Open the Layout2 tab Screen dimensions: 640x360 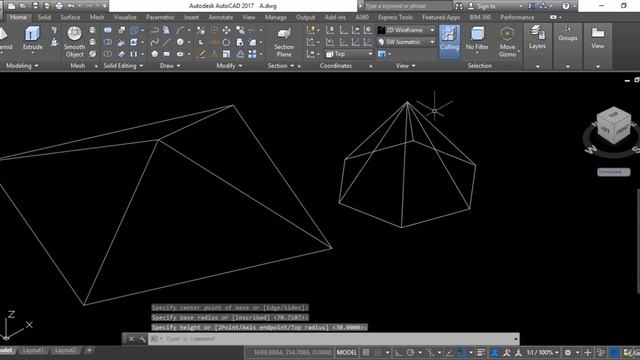point(65,350)
